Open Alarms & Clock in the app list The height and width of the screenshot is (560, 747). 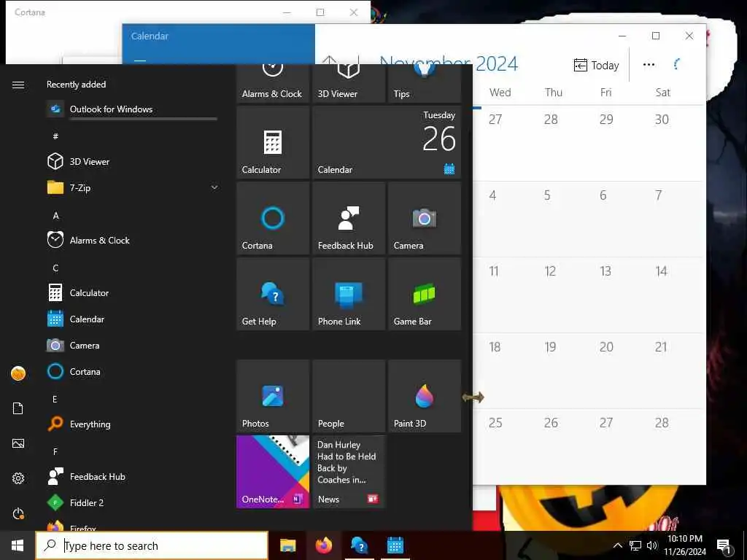tap(133, 240)
